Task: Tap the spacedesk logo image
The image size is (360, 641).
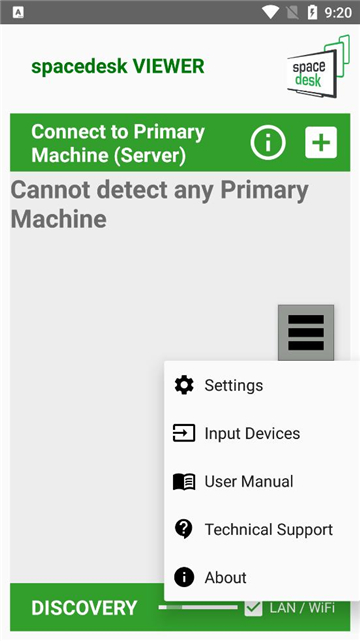Action: (318, 66)
